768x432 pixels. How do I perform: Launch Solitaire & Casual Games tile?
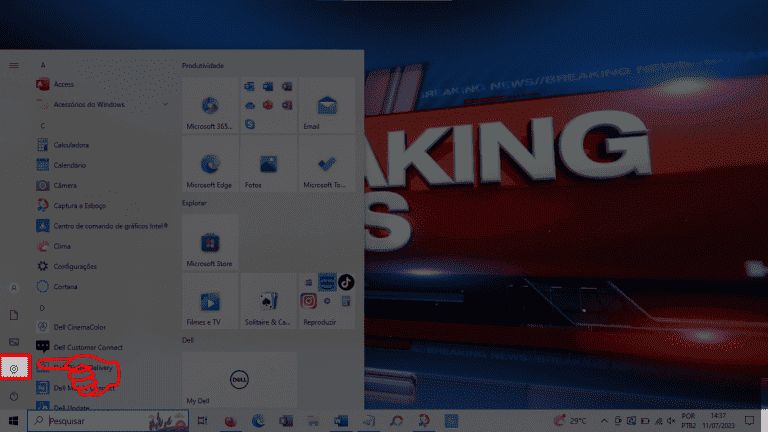(268, 302)
